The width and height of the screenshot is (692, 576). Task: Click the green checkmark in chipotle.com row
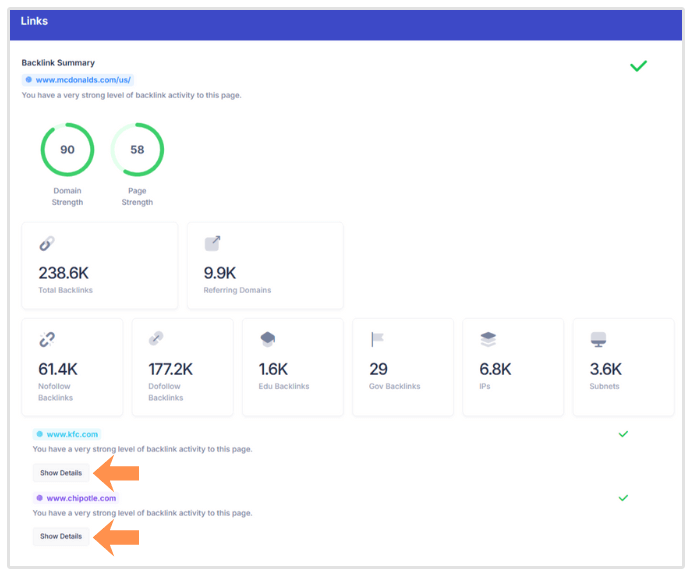[x=623, y=497]
